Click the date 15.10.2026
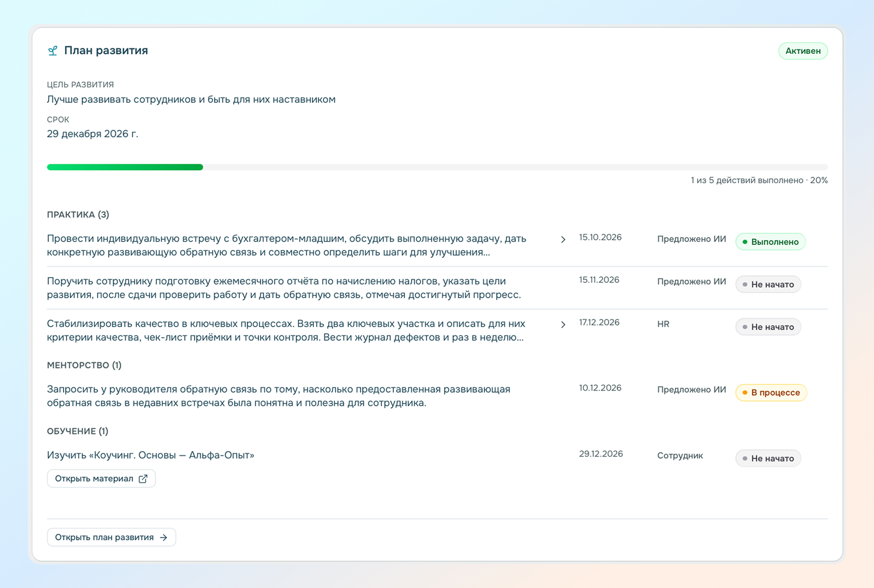This screenshot has height=588, width=874. point(600,237)
